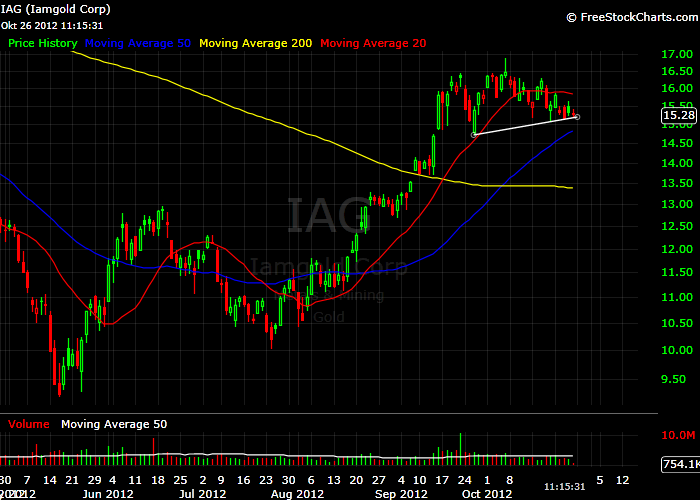Screen dimensions: 700x500
Task: Click the Jun 2012 date axis label
Action: click(x=108, y=494)
